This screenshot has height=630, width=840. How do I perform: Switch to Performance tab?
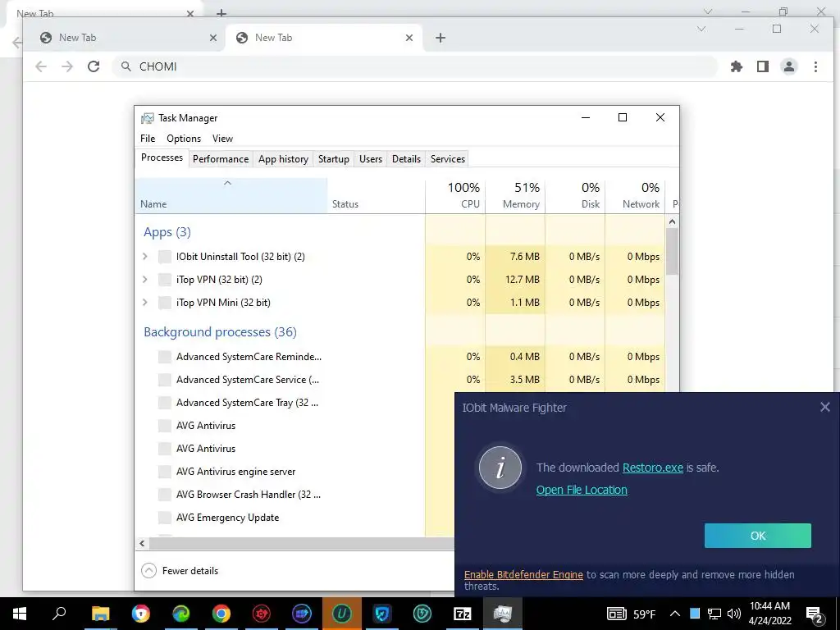pyautogui.click(x=221, y=159)
